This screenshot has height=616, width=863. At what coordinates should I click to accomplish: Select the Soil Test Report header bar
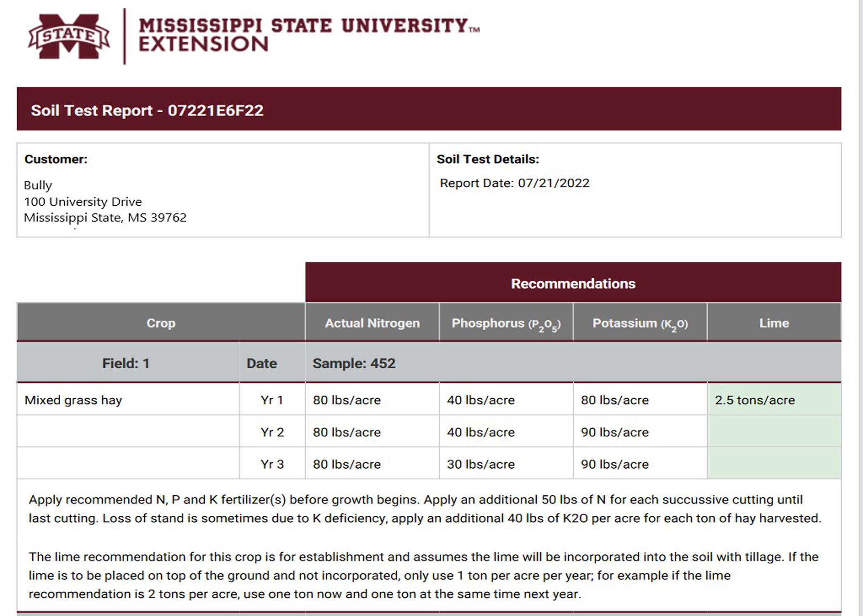[x=429, y=109]
